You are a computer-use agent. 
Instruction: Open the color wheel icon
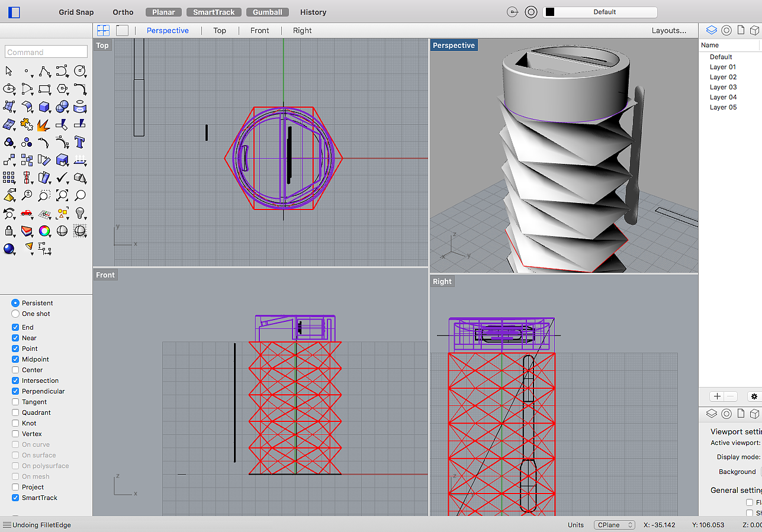click(44, 231)
